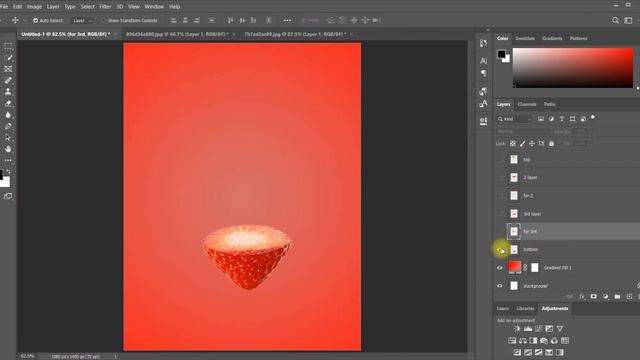Select the Clone Stamp tool
Screen dimensions: 640x360
8,92
